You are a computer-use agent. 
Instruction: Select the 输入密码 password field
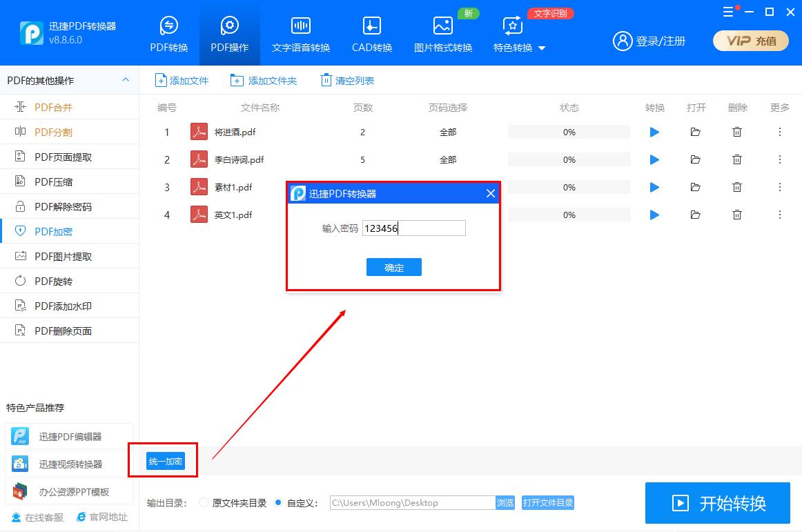[413, 228]
